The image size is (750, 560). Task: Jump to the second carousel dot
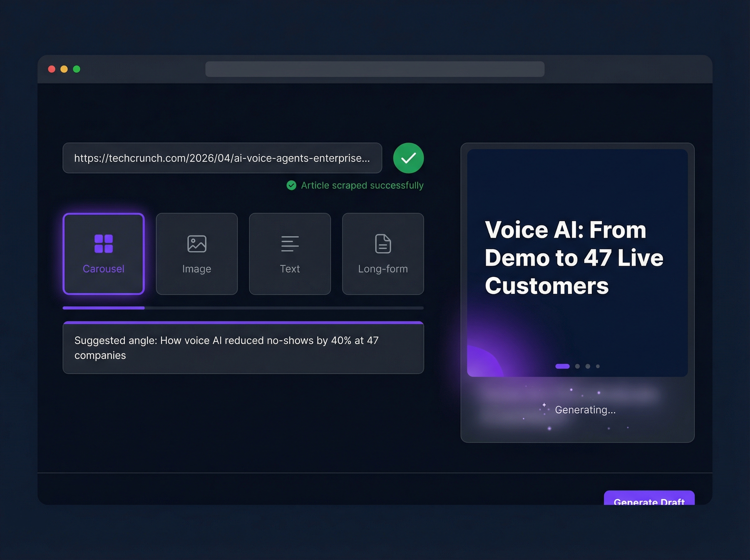(x=577, y=366)
